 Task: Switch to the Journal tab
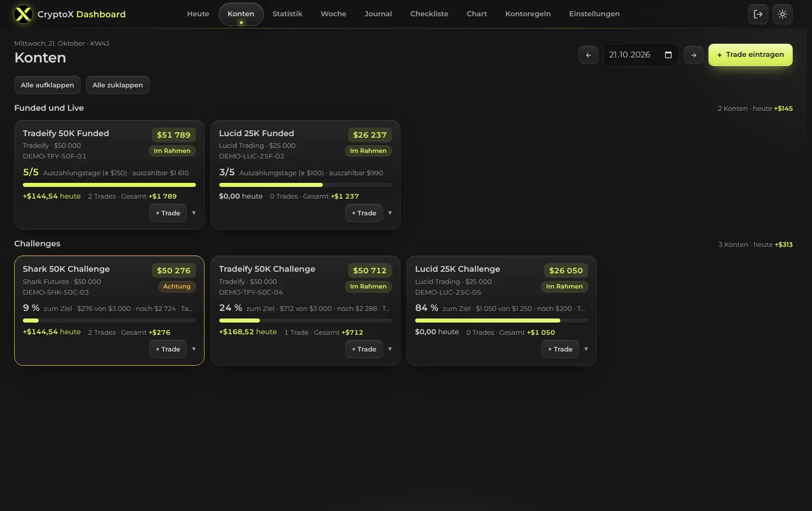click(378, 14)
